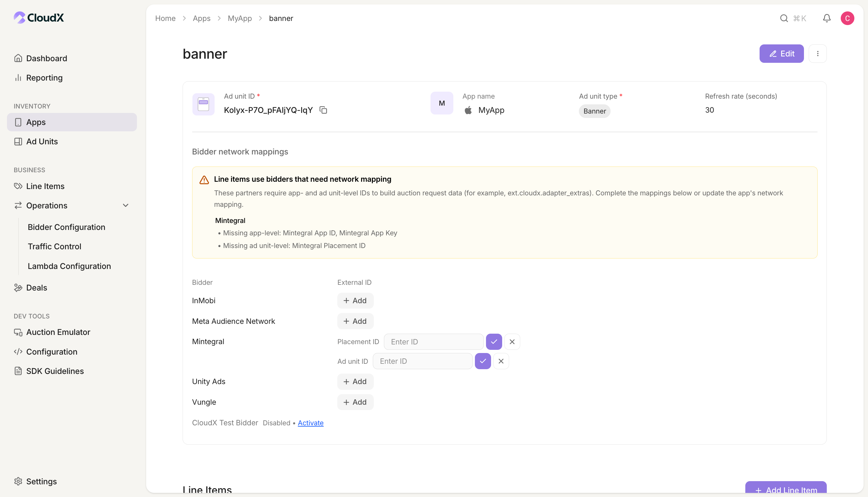Cancel the Mintegral Placement ID entry
Screen dimensions: 868x497
[512, 342]
